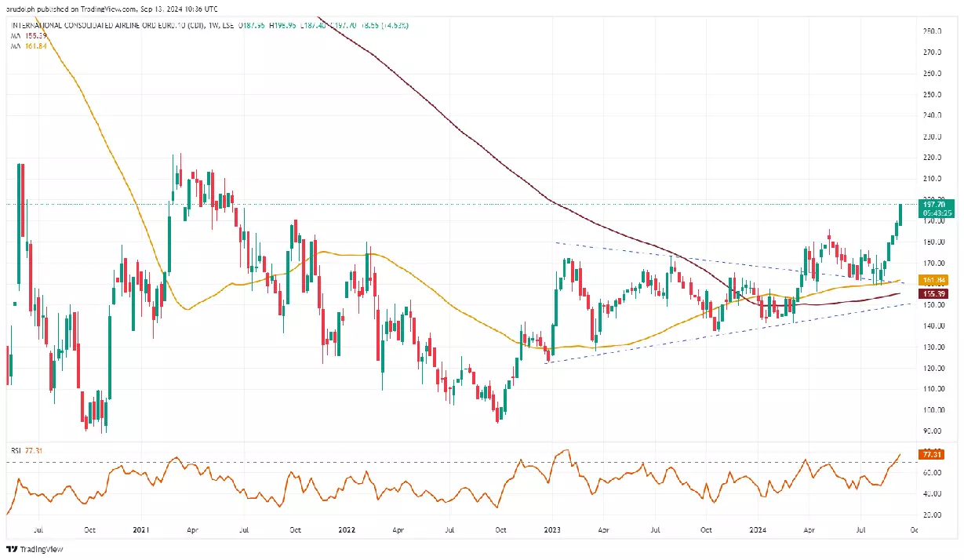Click the 2024 label on time axis

758,529
